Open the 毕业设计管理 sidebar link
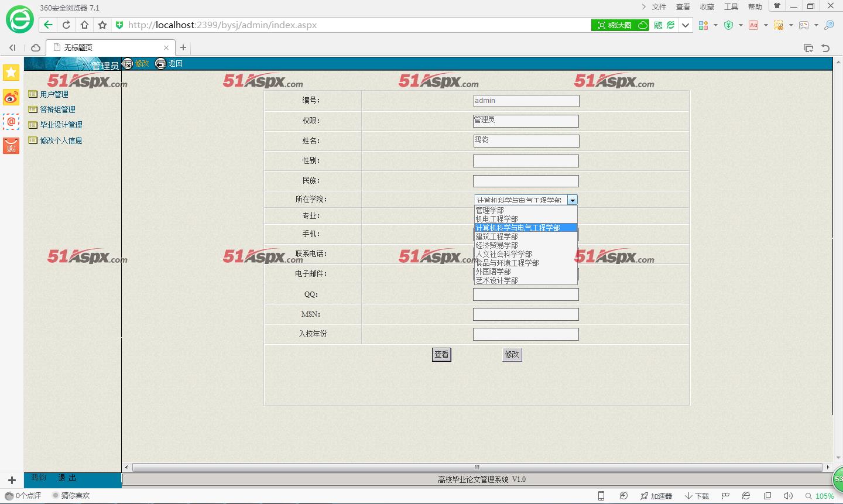 click(x=61, y=125)
